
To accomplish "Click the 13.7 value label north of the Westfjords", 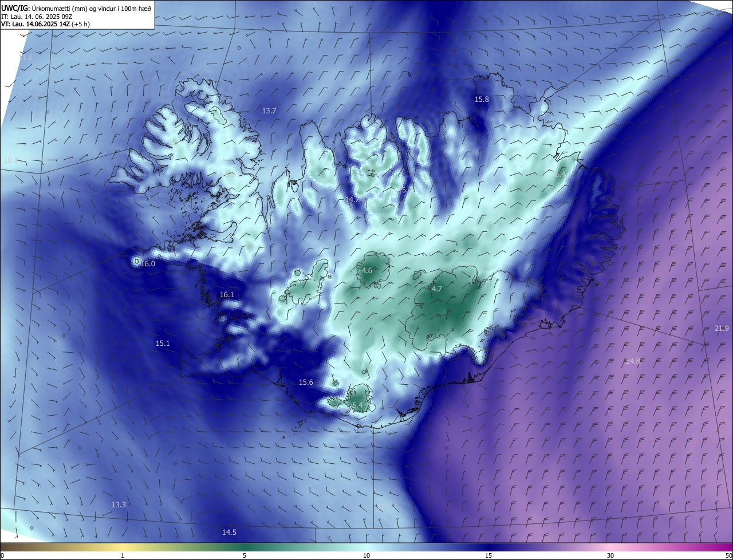I will (269, 111).
